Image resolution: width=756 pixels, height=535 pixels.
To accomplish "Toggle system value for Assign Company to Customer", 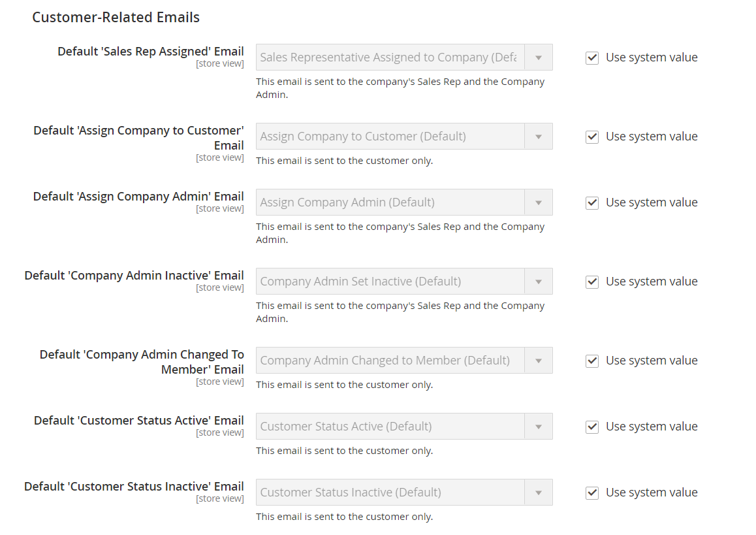I will (x=592, y=137).
